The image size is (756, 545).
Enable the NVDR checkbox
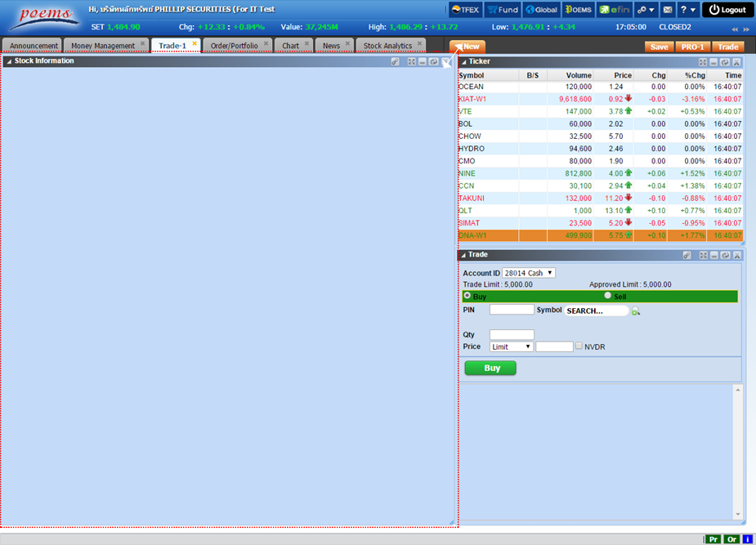(x=579, y=346)
